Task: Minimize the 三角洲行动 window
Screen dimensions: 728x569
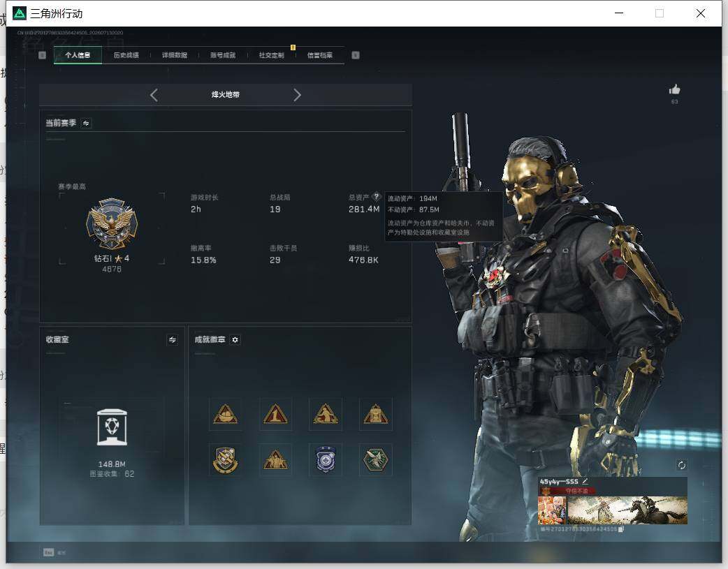Action: tap(619, 13)
